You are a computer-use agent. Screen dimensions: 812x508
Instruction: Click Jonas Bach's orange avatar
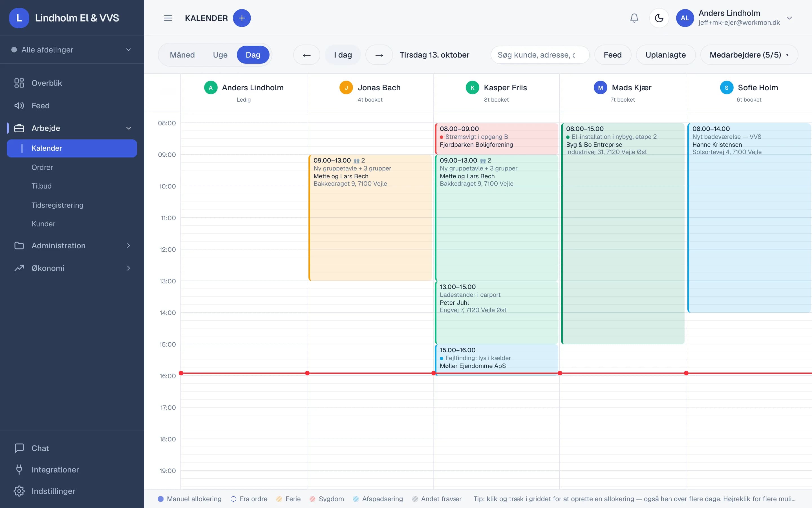tap(346, 88)
